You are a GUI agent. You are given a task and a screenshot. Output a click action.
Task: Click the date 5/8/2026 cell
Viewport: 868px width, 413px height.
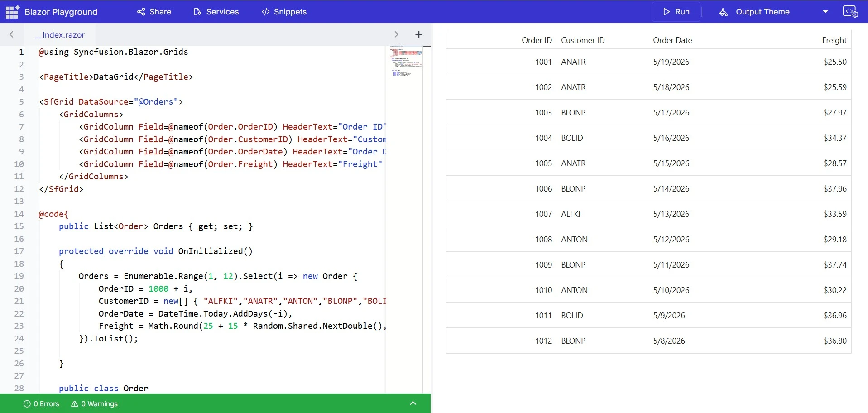point(695,341)
